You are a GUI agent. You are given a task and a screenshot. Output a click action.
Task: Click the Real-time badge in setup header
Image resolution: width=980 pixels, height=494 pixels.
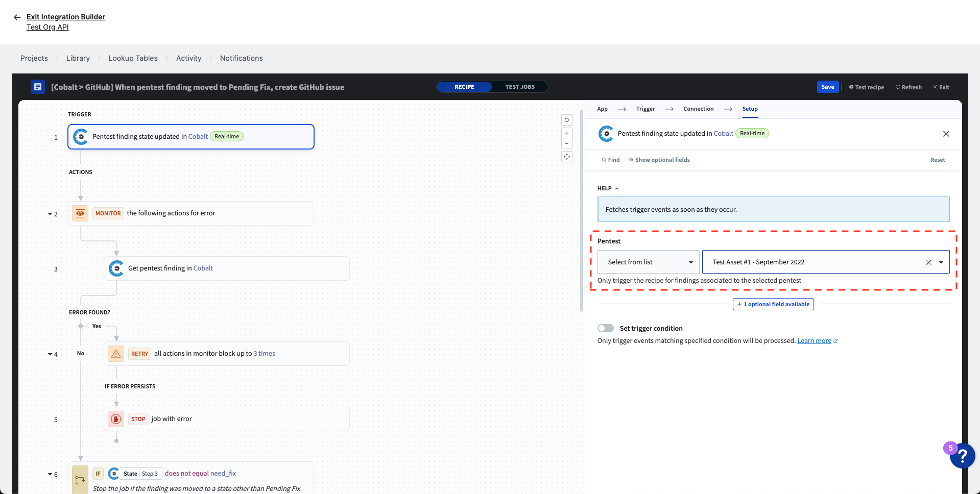(x=752, y=133)
